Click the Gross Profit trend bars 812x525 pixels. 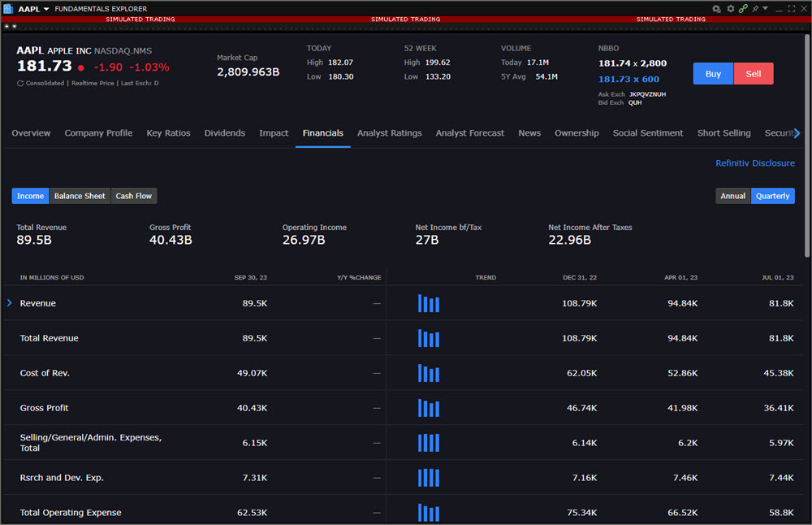point(429,408)
